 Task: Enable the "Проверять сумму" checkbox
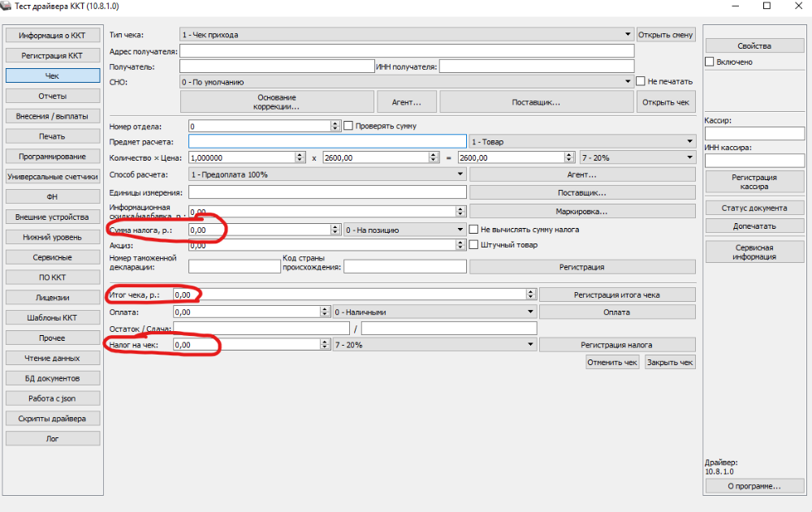pyautogui.click(x=349, y=126)
